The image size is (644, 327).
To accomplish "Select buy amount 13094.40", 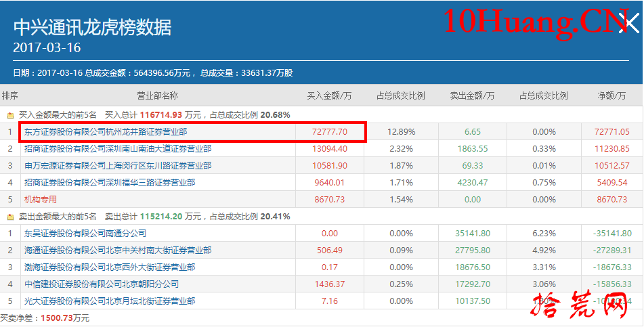I will coord(329,149).
